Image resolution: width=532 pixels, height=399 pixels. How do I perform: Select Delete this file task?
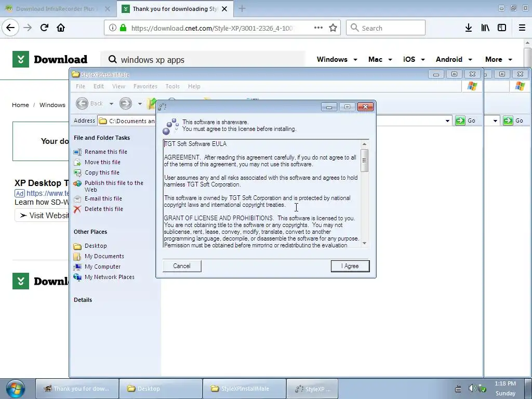click(104, 209)
